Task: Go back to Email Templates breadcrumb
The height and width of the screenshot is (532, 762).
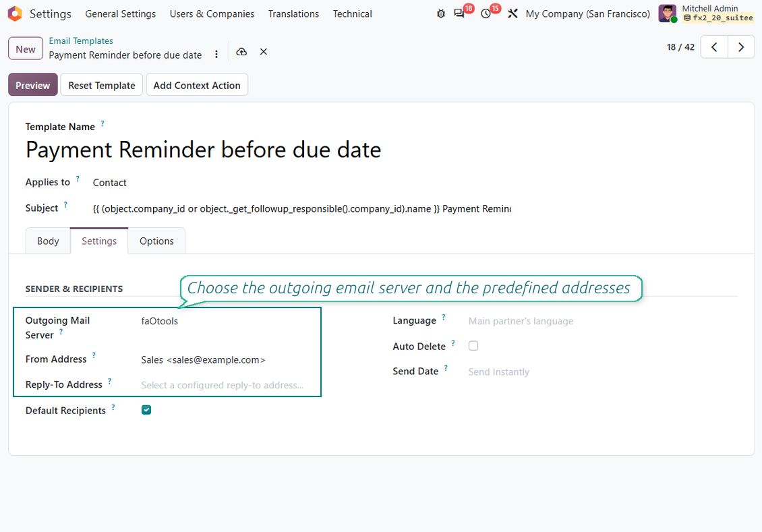Action: click(x=81, y=41)
